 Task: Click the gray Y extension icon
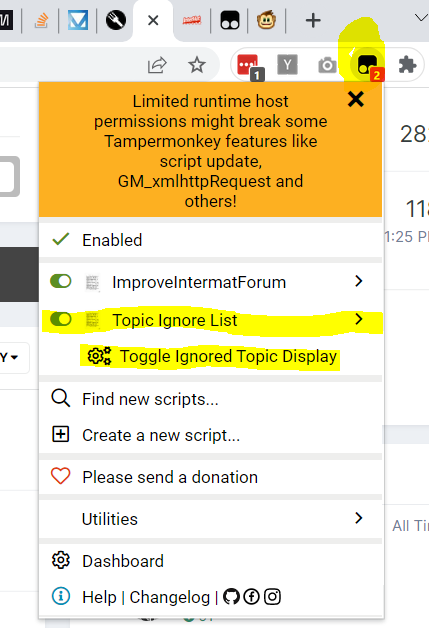(x=287, y=64)
